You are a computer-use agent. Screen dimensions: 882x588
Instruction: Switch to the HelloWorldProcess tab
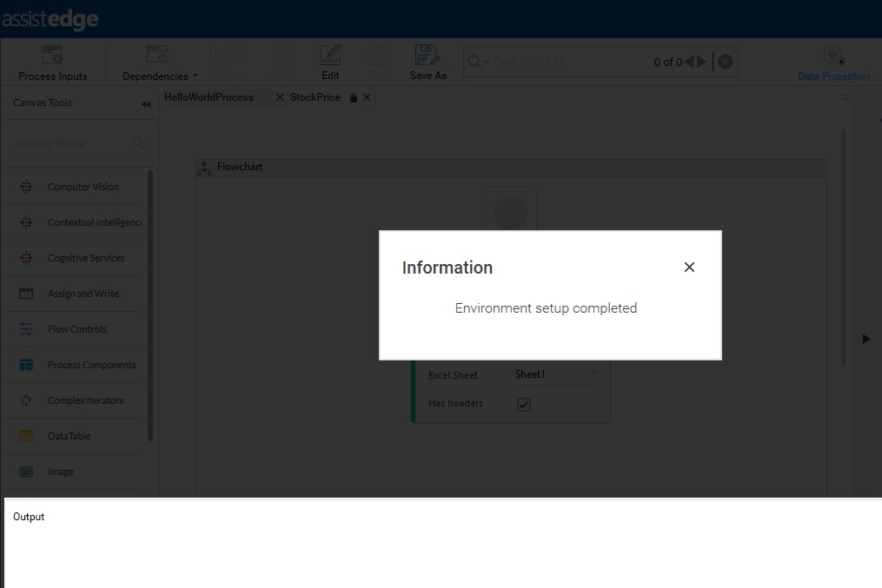[x=209, y=97]
